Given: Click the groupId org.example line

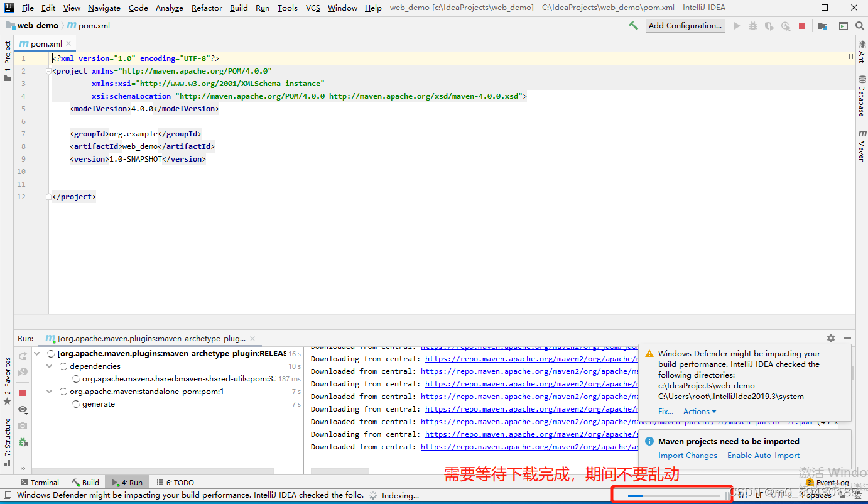Looking at the screenshot, I should [x=136, y=134].
